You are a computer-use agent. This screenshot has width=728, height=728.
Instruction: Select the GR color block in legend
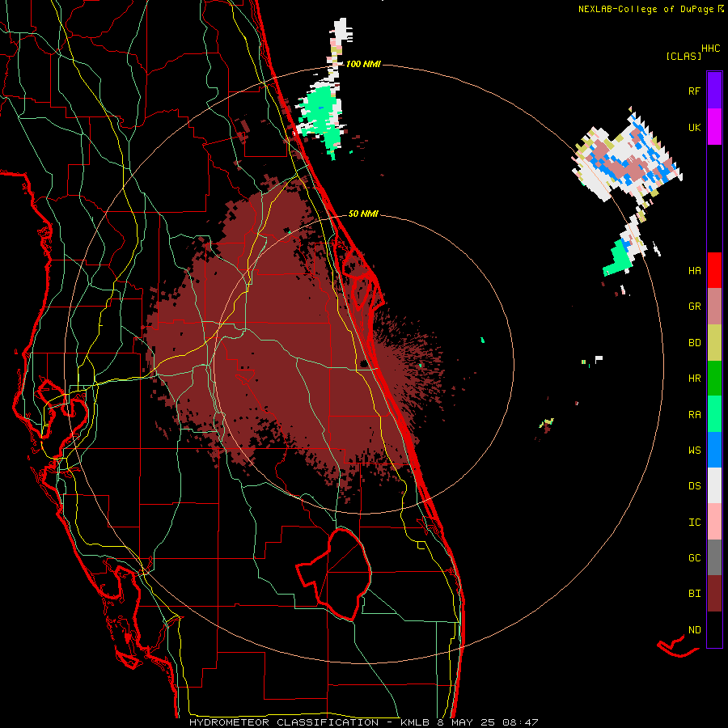(714, 307)
